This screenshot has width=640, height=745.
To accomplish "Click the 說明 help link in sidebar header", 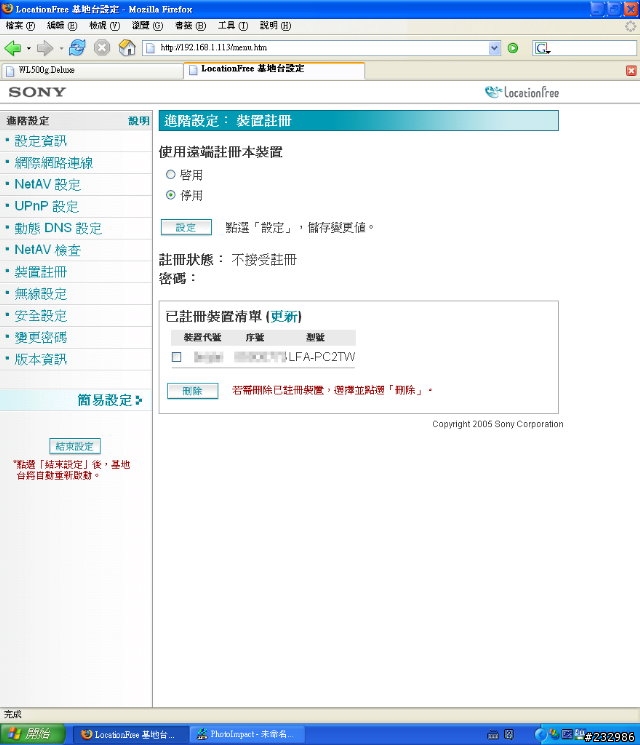I will click(x=139, y=121).
